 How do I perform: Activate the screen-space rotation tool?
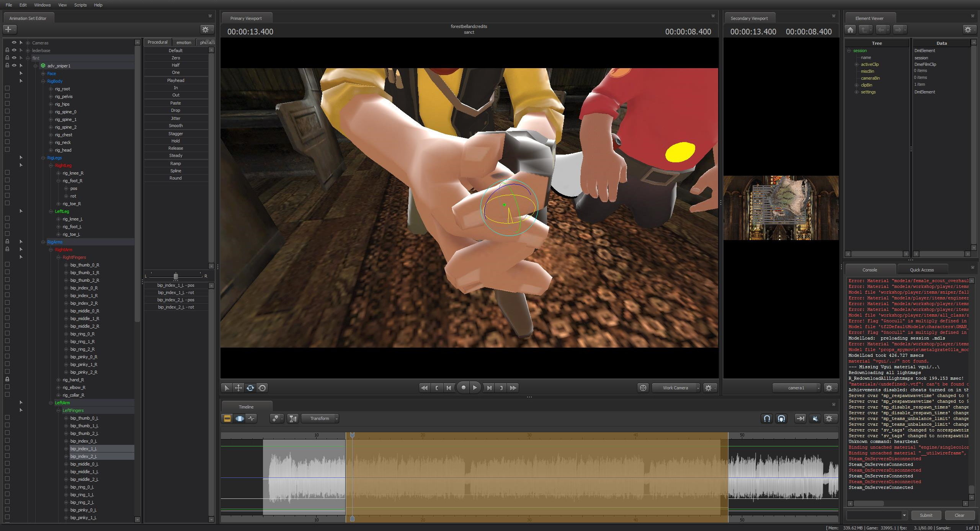[x=262, y=388]
